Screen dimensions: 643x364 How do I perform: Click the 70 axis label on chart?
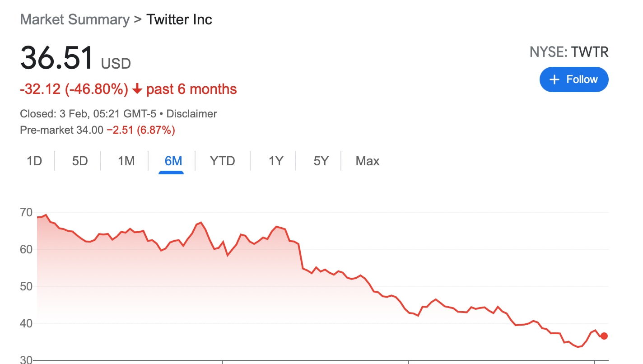click(26, 212)
